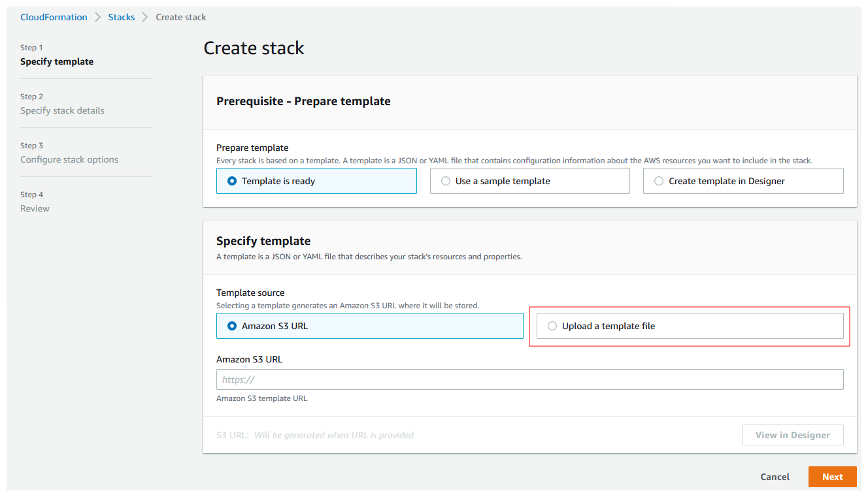The width and height of the screenshot is (868, 497).
Task: Click breadcrumb chevron after Stacks
Action: tap(145, 17)
